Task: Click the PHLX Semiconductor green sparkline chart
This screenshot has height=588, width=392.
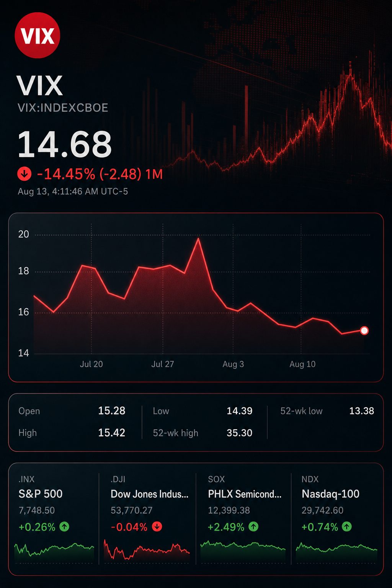Action: click(x=243, y=551)
